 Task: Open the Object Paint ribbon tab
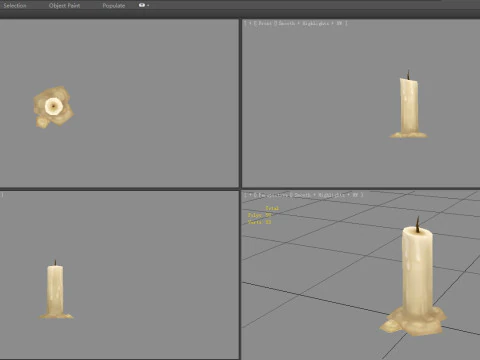click(64, 6)
